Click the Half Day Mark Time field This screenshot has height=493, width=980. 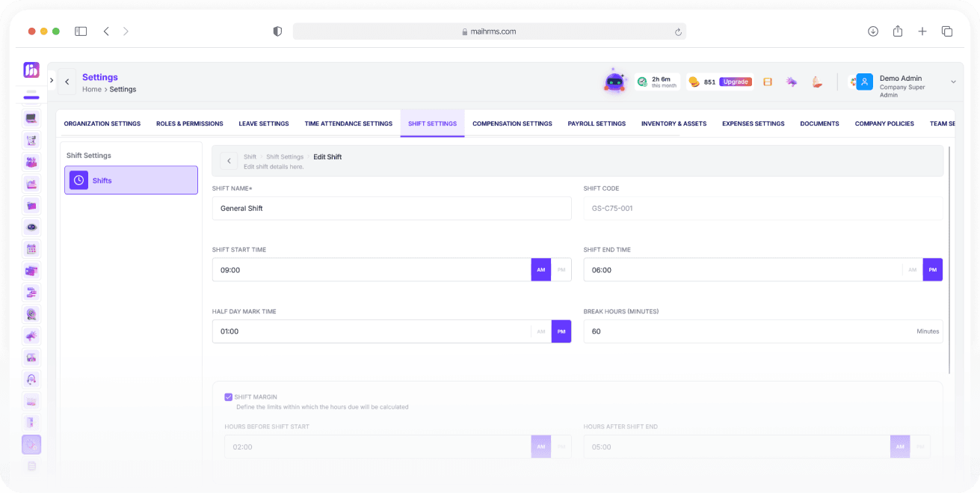[372, 331]
